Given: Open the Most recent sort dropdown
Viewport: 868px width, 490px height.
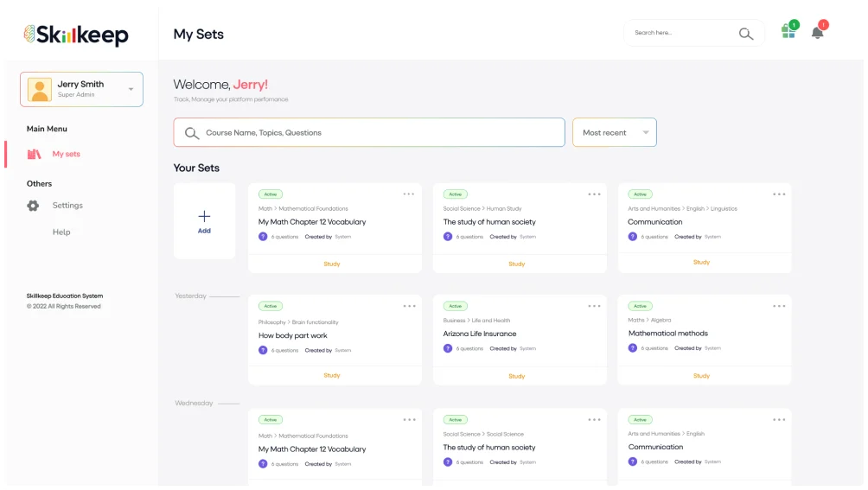Looking at the screenshot, I should 614,132.
